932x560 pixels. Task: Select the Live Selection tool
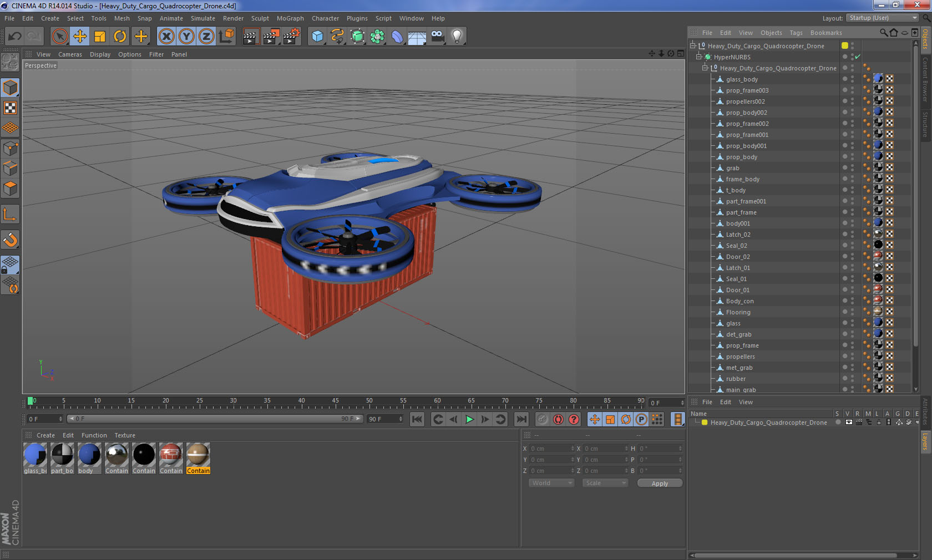59,37
